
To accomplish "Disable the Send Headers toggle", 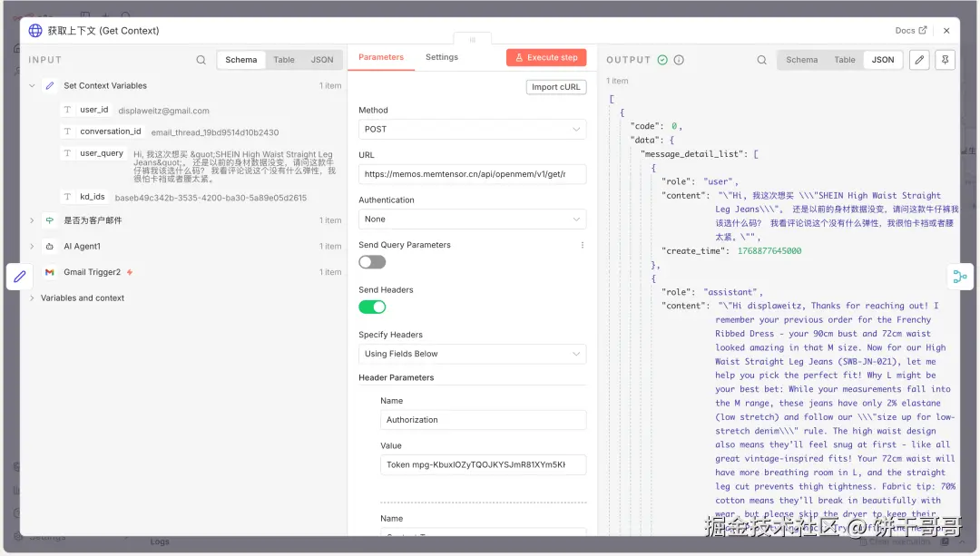I will point(373,307).
